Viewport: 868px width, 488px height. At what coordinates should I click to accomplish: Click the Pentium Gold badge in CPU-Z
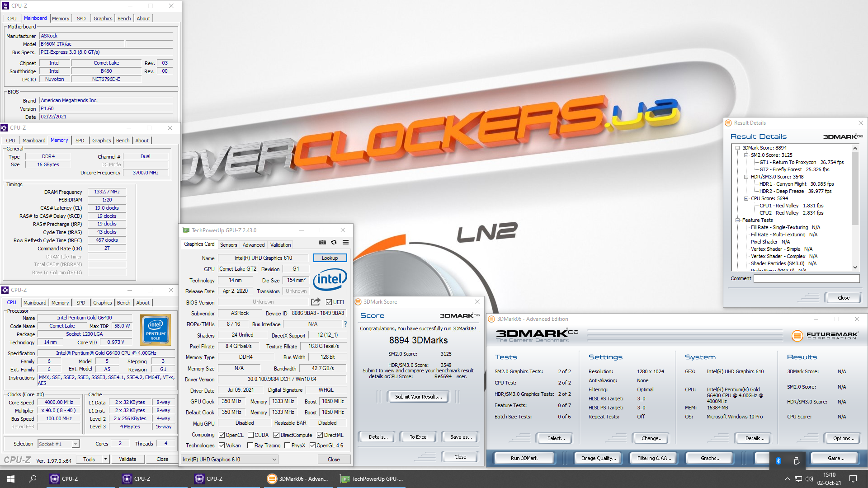[x=156, y=330]
